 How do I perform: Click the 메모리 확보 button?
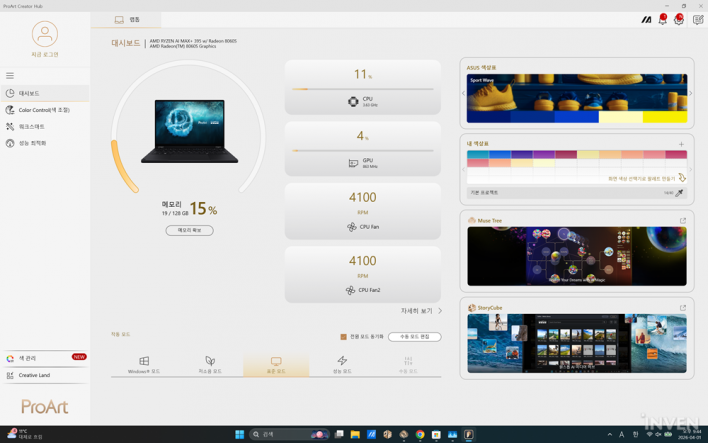(x=189, y=230)
